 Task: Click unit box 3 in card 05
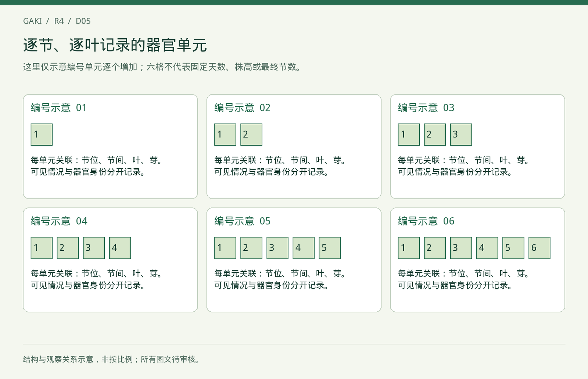277,248
